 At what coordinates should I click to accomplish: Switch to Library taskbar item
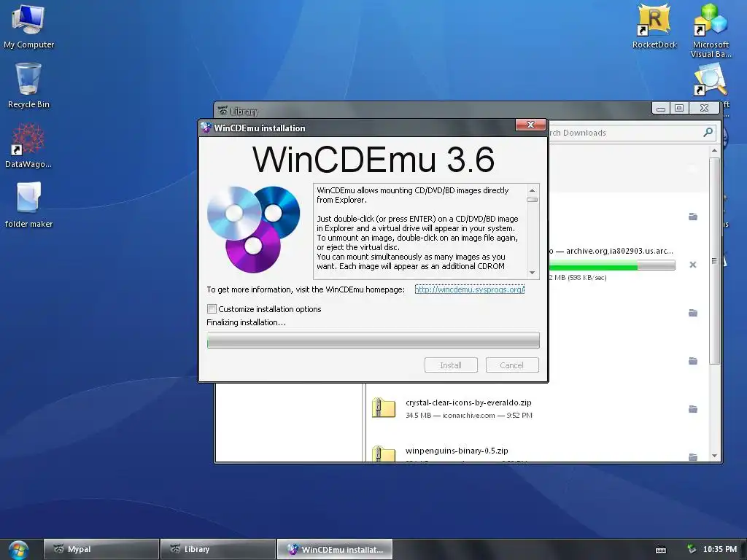point(217,549)
